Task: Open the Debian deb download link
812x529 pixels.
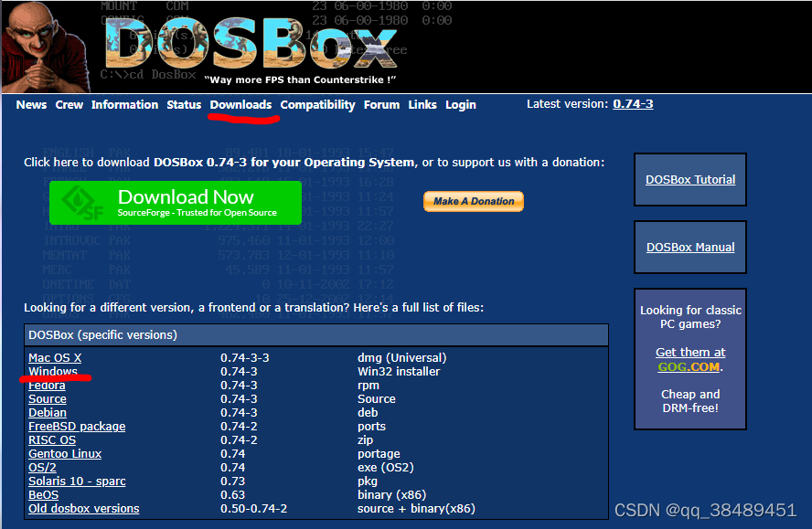Action: point(48,413)
